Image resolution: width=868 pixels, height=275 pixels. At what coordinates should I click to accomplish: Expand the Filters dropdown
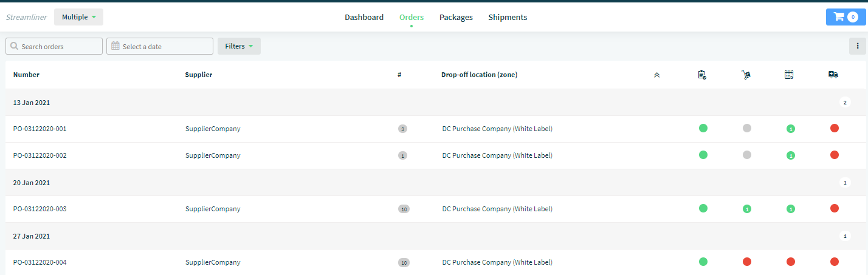[239, 46]
